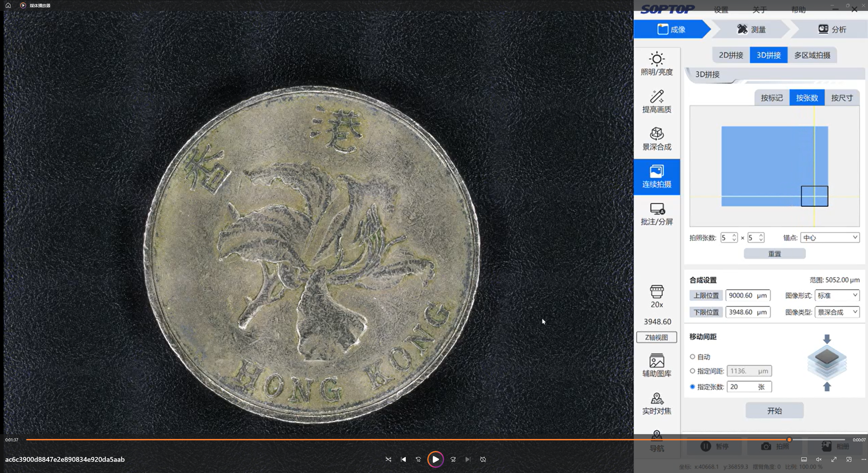This screenshot has height=473, width=868.
Task: Click the 指定张数 count input field
Action: click(749, 387)
